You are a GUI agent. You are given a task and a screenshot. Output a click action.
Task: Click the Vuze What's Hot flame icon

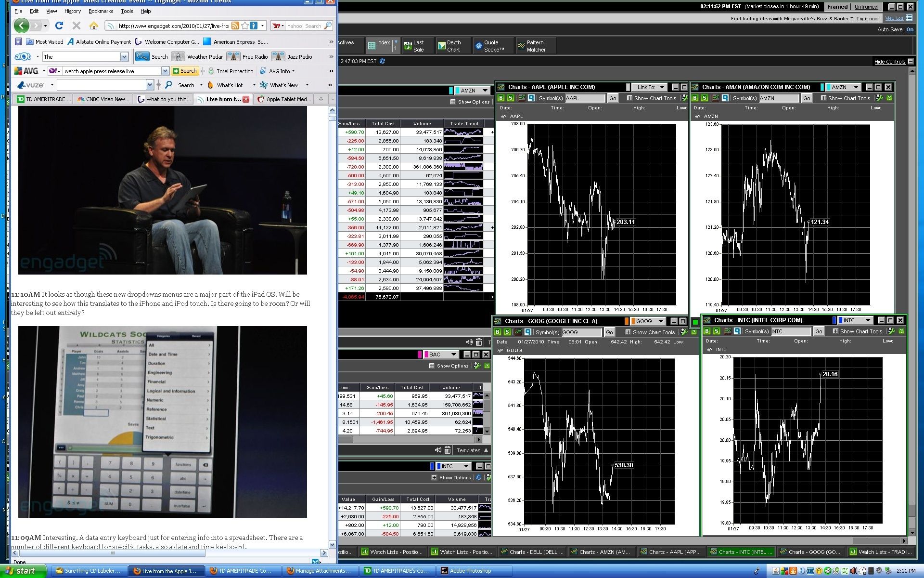point(210,85)
